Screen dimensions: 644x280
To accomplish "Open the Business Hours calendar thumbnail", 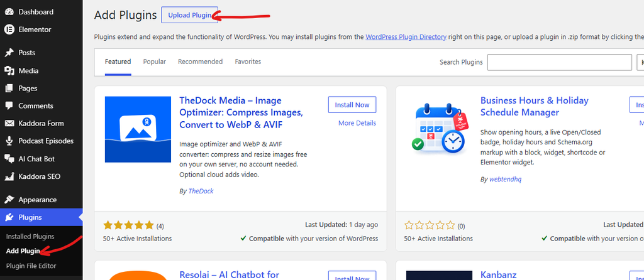I will [x=439, y=129].
